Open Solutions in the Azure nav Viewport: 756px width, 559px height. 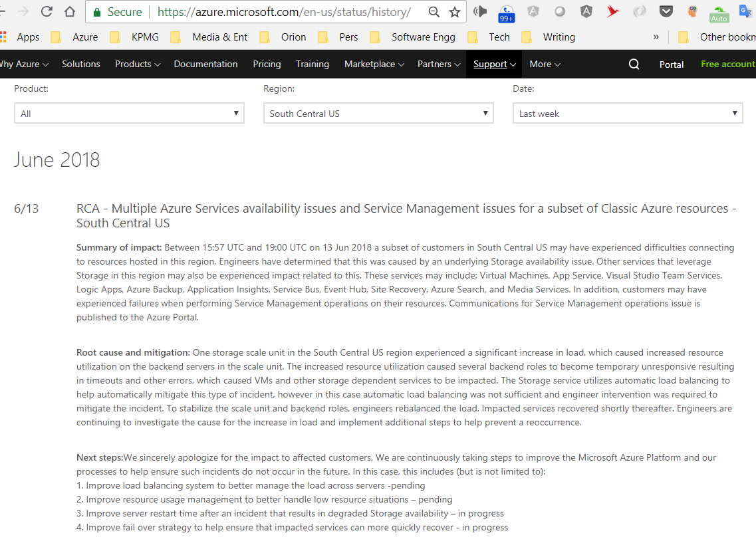click(x=81, y=64)
